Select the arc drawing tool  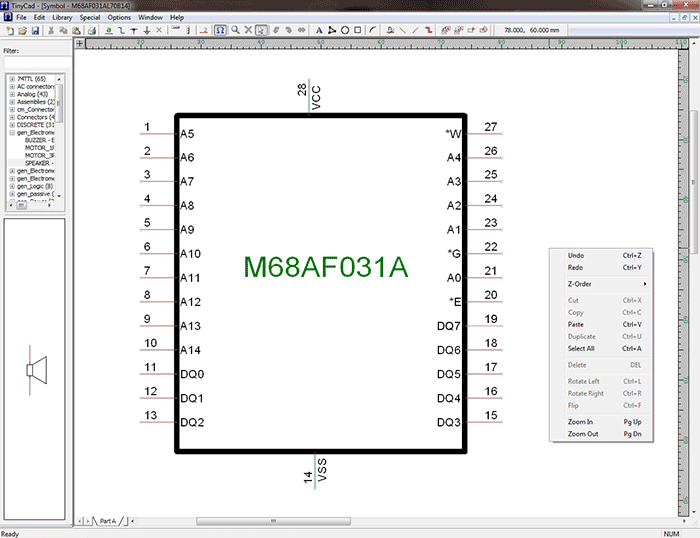point(373,31)
